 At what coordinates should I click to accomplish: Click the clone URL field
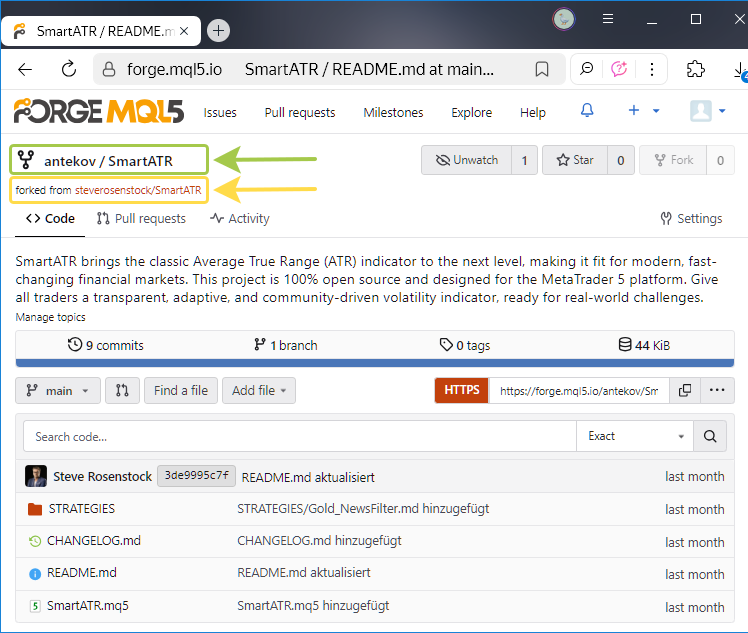[579, 391]
